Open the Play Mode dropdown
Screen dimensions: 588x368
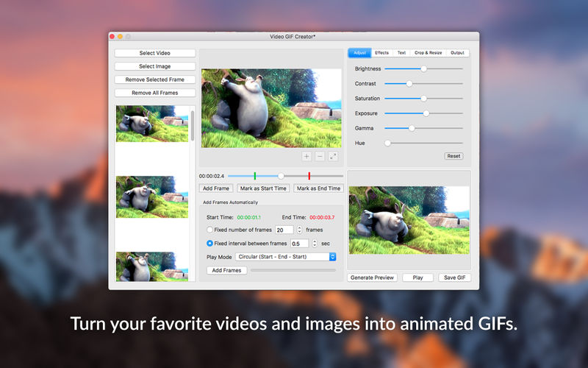(x=285, y=257)
